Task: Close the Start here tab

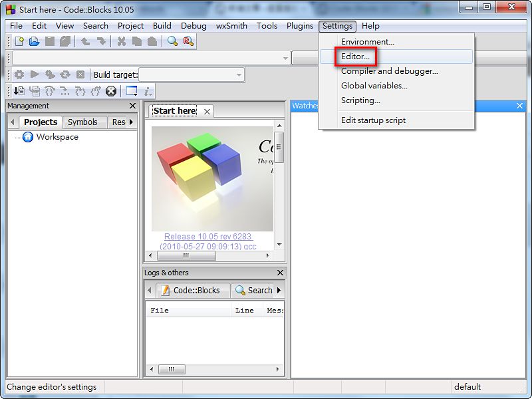Action: [x=207, y=112]
